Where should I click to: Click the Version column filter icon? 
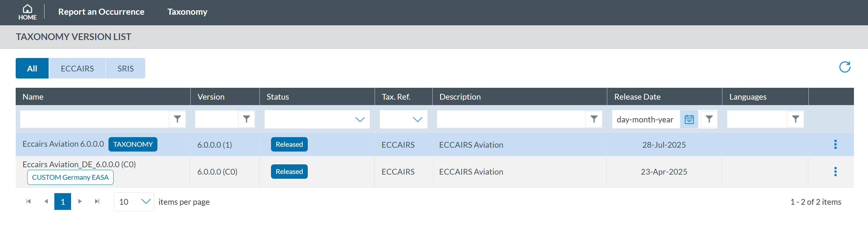246,119
